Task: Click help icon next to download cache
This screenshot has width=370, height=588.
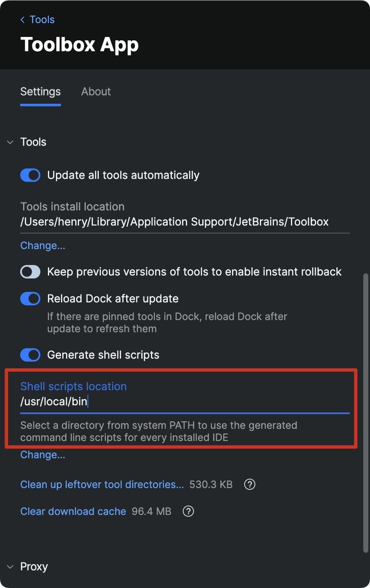Action: pos(188,511)
